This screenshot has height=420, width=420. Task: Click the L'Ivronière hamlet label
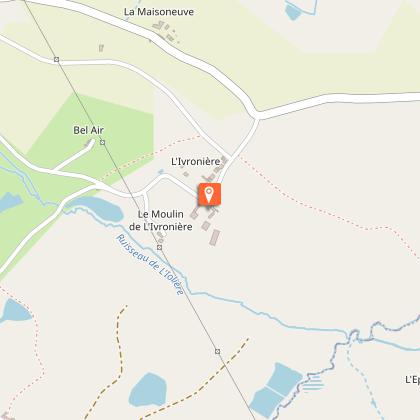click(x=196, y=161)
